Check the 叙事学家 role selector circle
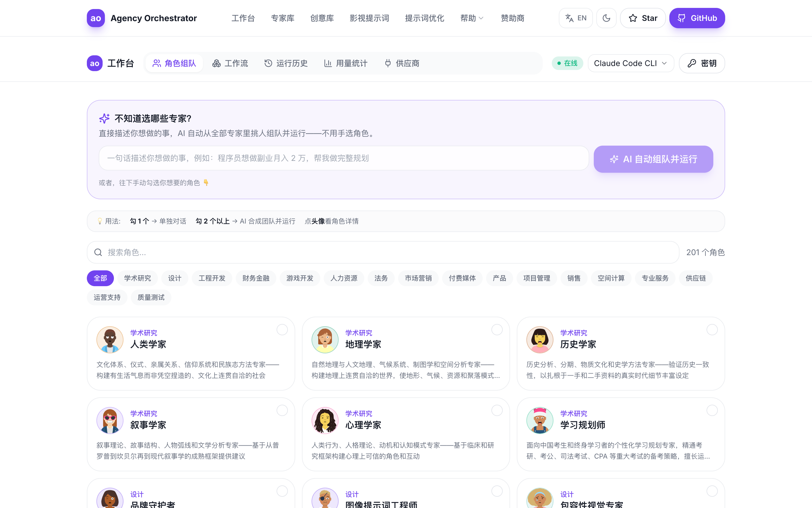 282,410
